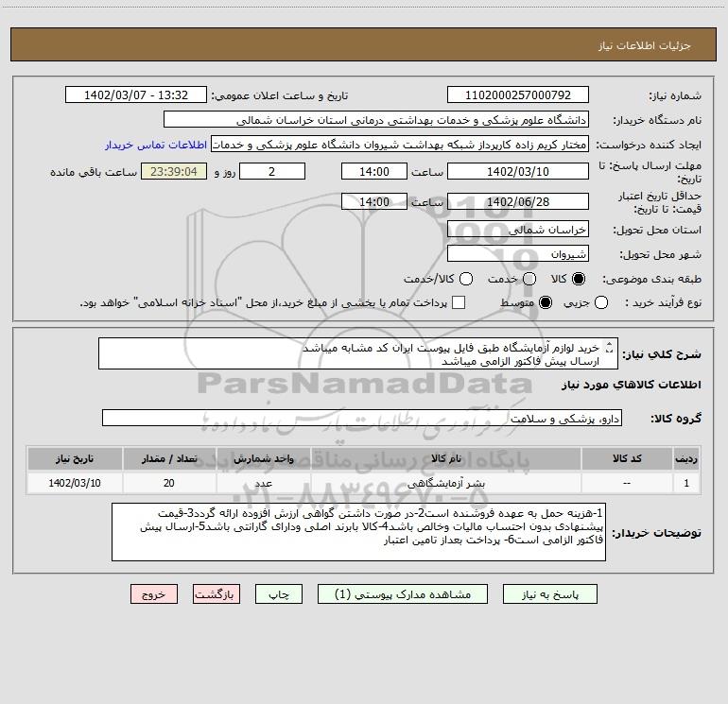Image resolution: width=728 pixels, height=704 pixels.
Task: Select the کالا radio button
Action: click(x=579, y=279)
